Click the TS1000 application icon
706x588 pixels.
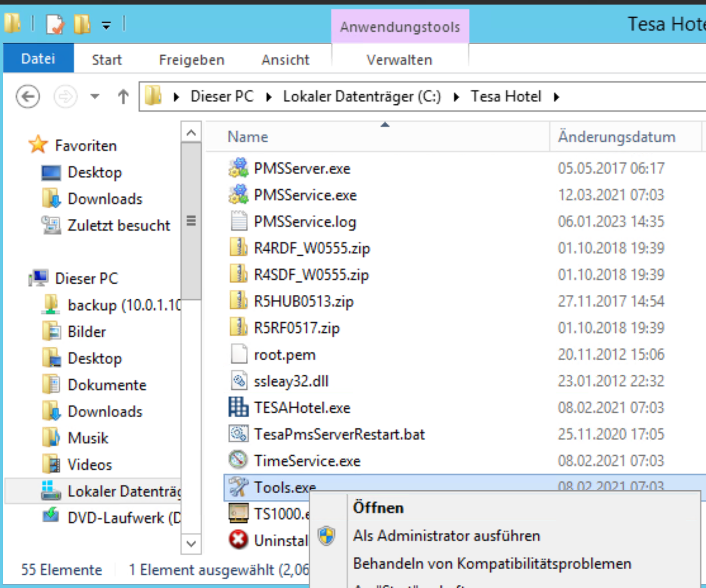tap(238, 514)
